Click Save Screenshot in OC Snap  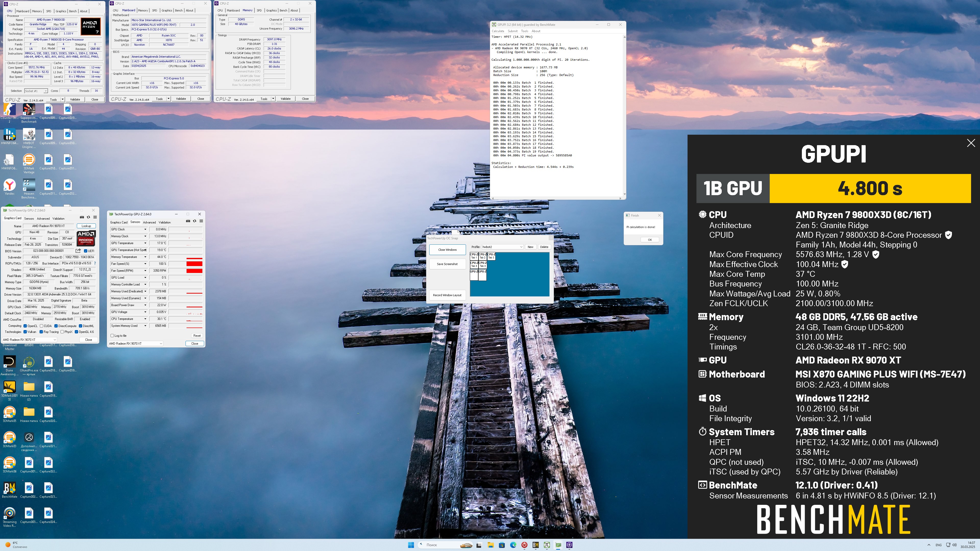pyautogui.click(x=447, y=264)
